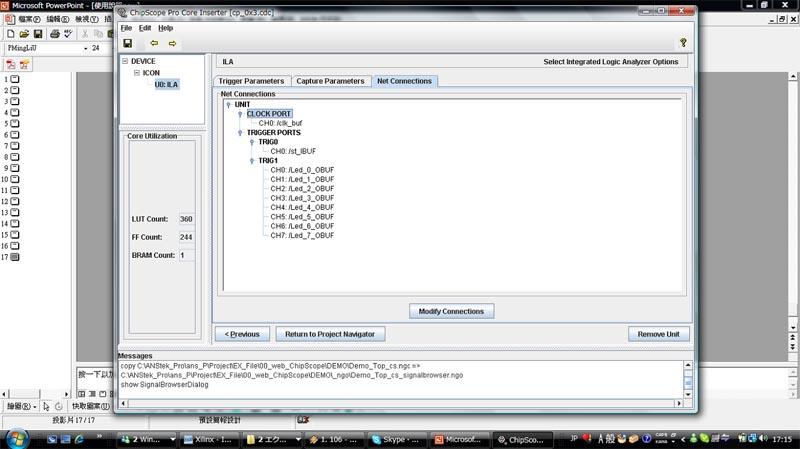Click the Internet Explorer quick launch icon

79,439
